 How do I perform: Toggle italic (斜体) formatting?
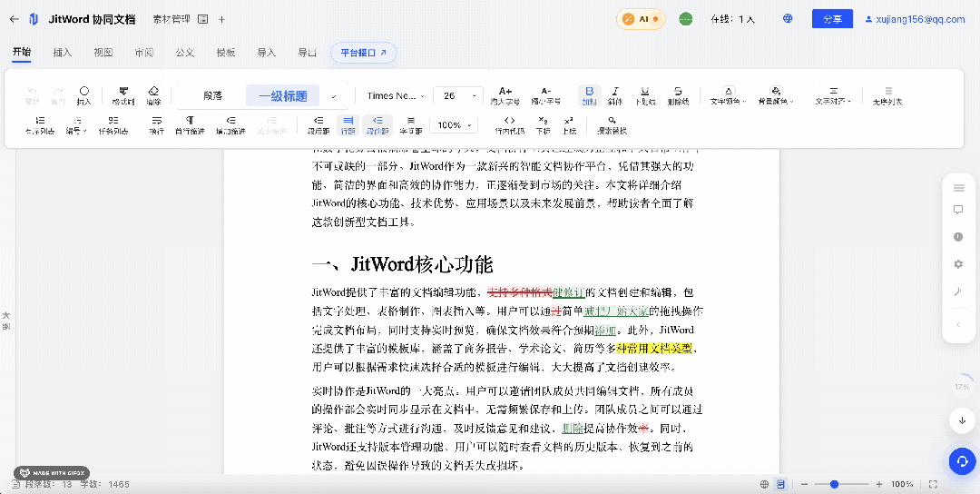click(615, 95)
